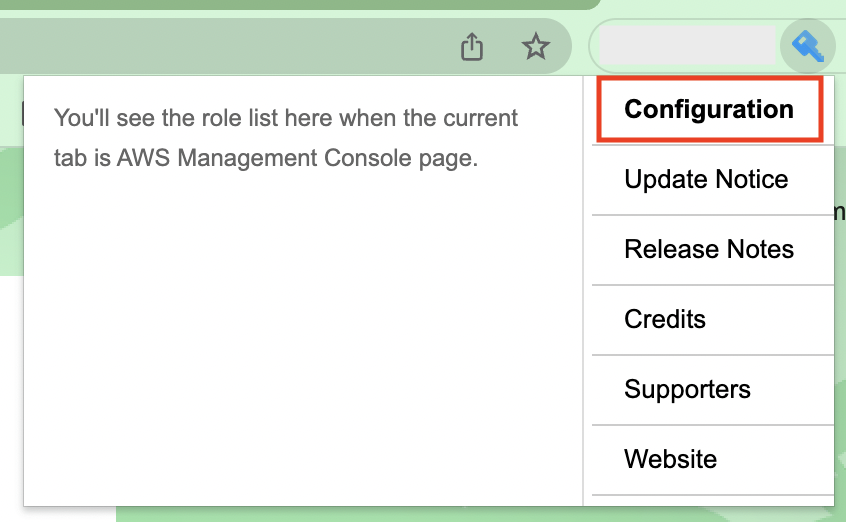
Task: Click the "You'll see the role list" text line
Action: [286, 118]
